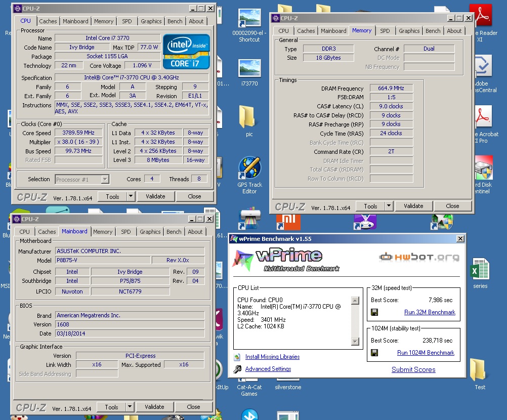The width and height of the screenshot is (507, 420).
Task: Click the wPrime title bar icon
Action: pyautogui.click(x=234, y=239)
